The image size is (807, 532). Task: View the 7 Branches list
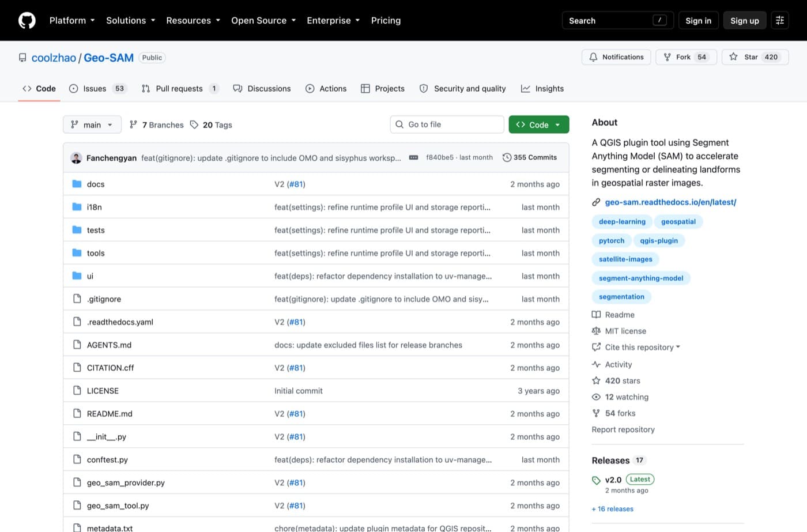tap(156, 124)
